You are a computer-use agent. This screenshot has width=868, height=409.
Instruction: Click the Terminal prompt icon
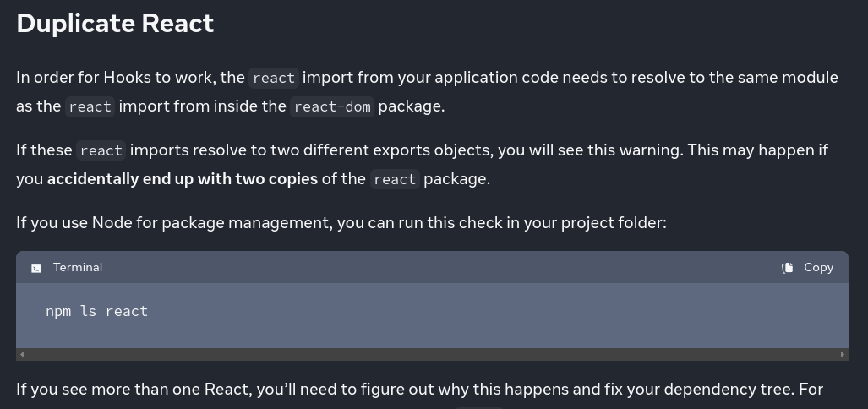click(36, 268)
